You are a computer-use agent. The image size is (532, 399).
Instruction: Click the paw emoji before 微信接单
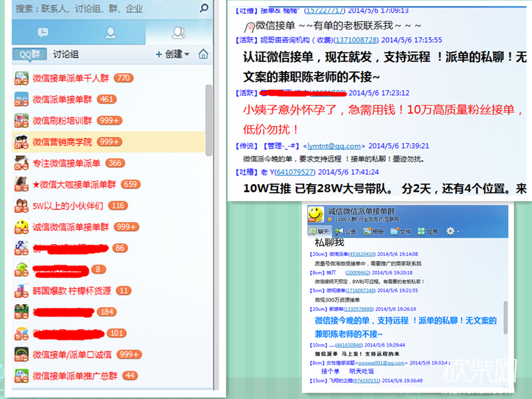pyautogui.click(x=249, y=26)
